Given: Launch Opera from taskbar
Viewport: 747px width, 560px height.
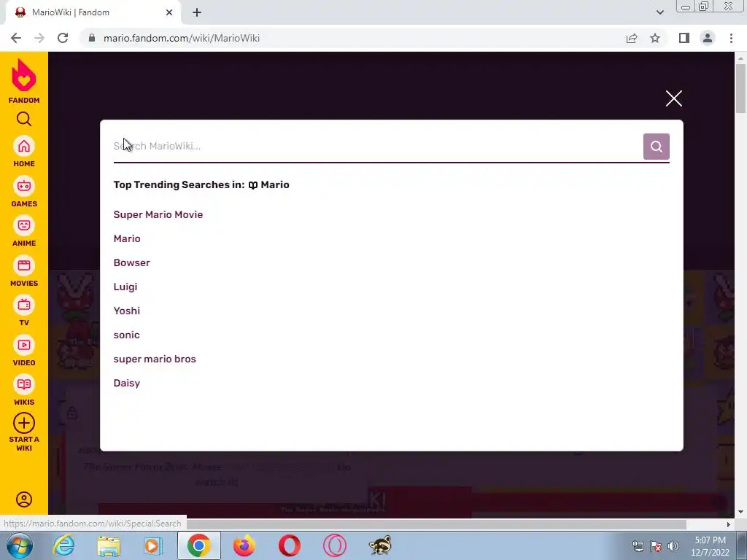Looking at the screenshot, I should [289, 545].
